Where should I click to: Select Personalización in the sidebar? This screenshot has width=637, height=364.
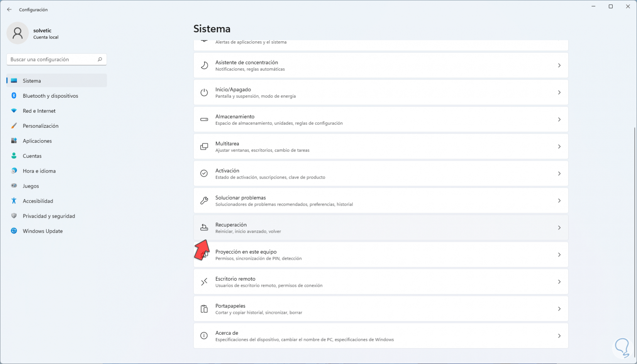click(x=41, y=126)
